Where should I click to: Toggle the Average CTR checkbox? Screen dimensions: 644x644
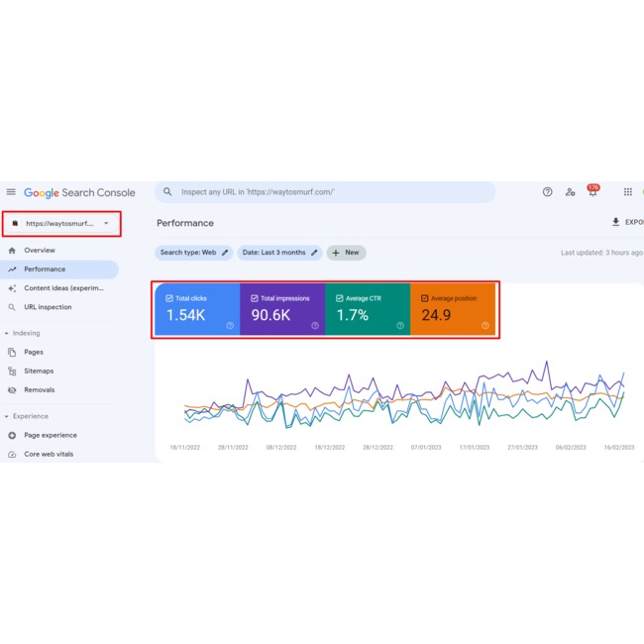[x=340, y=298]
